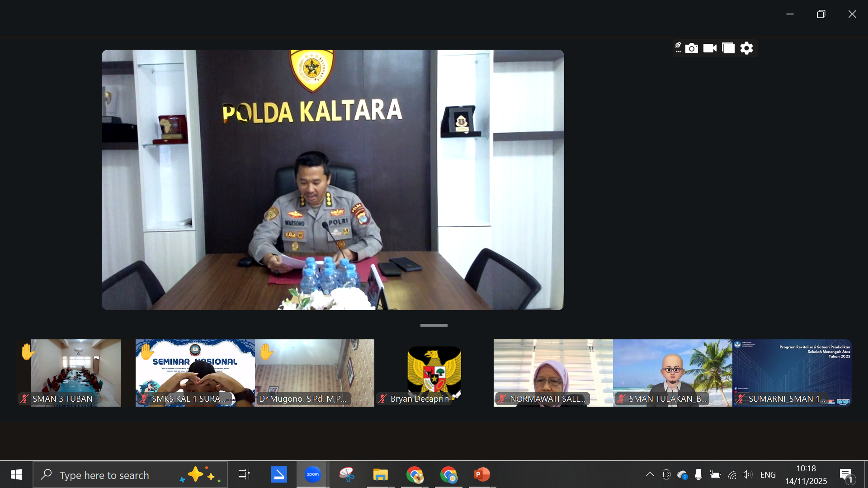Open Snipping Tool in the taskbar
The width and height of the screenshot is (868, 488).
click(x=347, y=474)
